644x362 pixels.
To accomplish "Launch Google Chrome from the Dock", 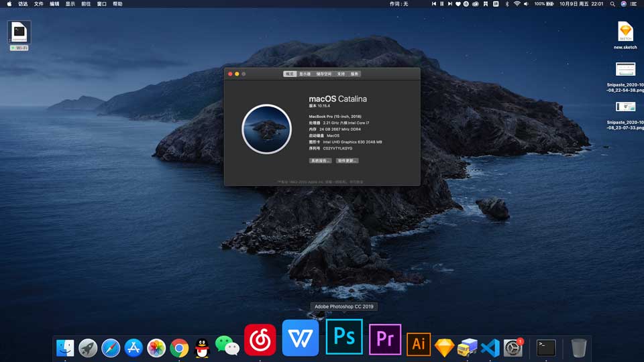I will coord(180,348).
